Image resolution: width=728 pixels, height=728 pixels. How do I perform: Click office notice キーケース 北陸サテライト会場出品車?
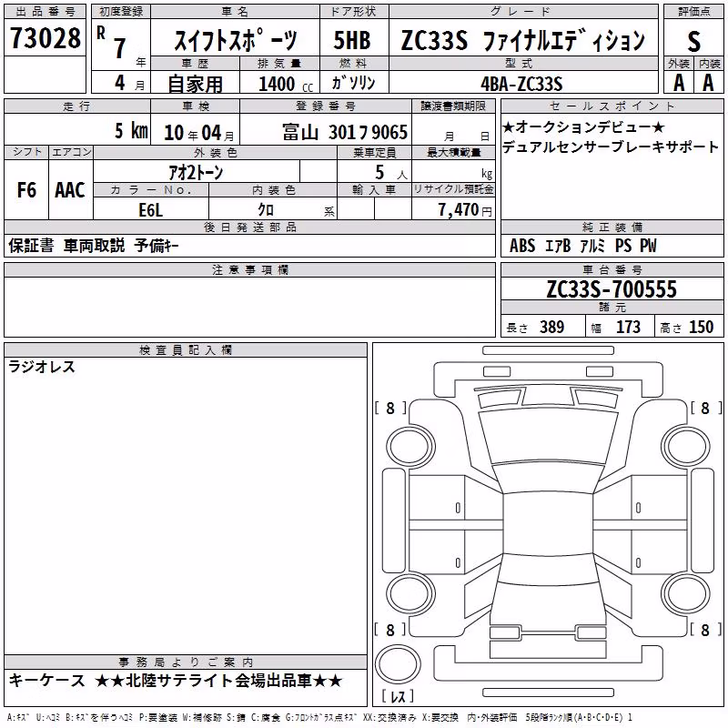(176, 681)
